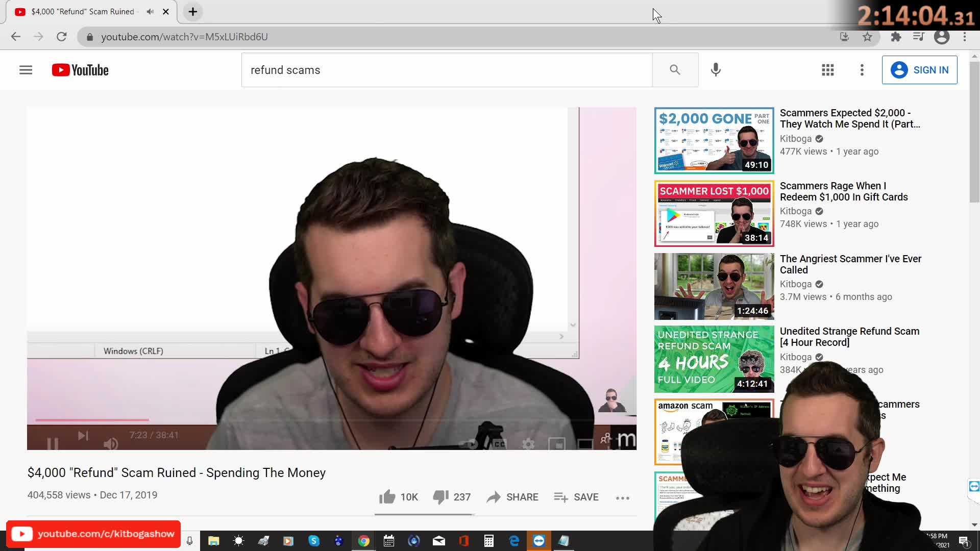
Task: Open YouTube settings three-dot menu
Action: tap(862, 70)
